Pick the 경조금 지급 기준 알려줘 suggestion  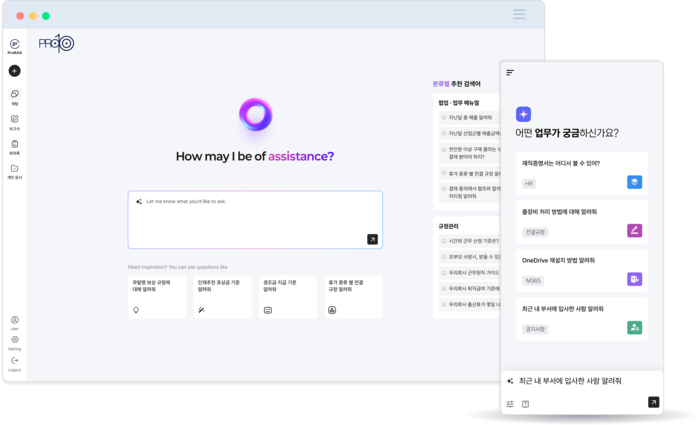(x=285, y=297)
